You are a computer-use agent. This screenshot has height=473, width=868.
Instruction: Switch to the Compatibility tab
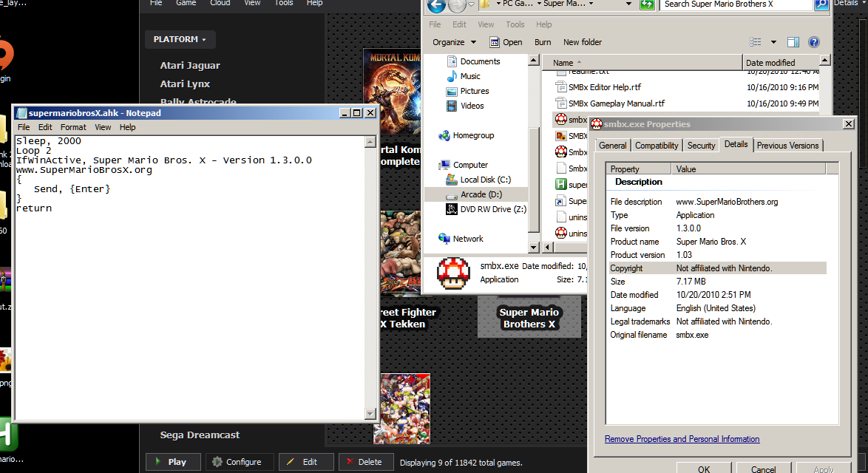tap(657, 146)
